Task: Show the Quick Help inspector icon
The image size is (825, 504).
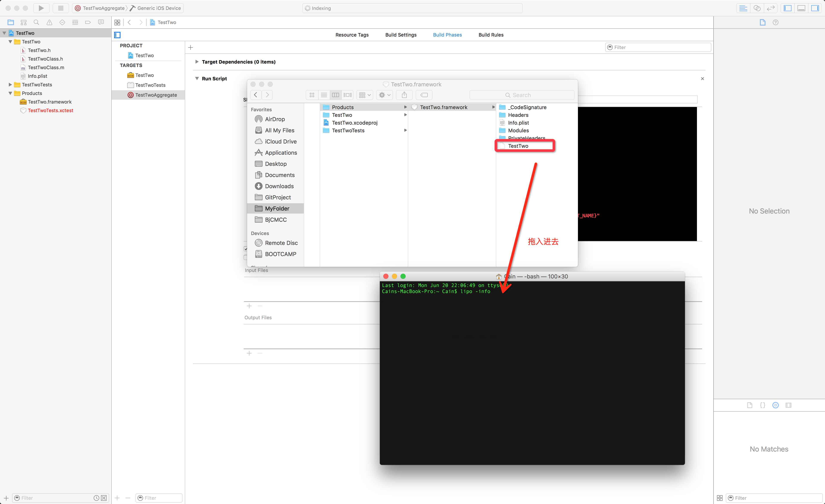Action: tap(775, 22)
